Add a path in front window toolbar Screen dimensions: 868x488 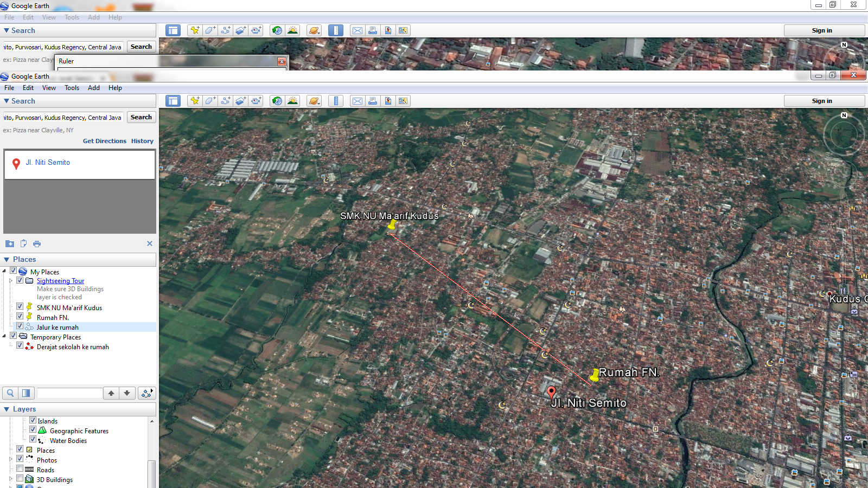click(226, 101)
